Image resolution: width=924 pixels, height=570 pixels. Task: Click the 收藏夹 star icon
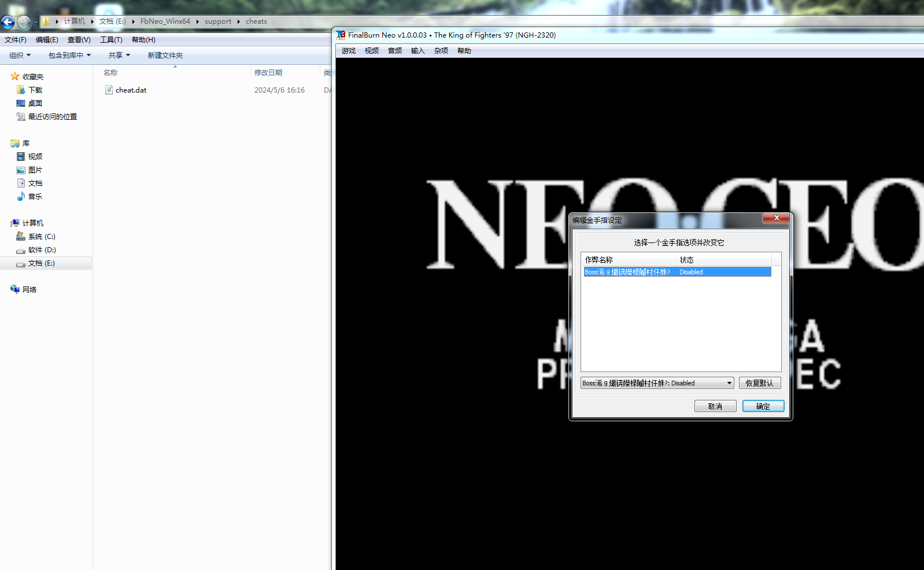(x=15, y=76)
